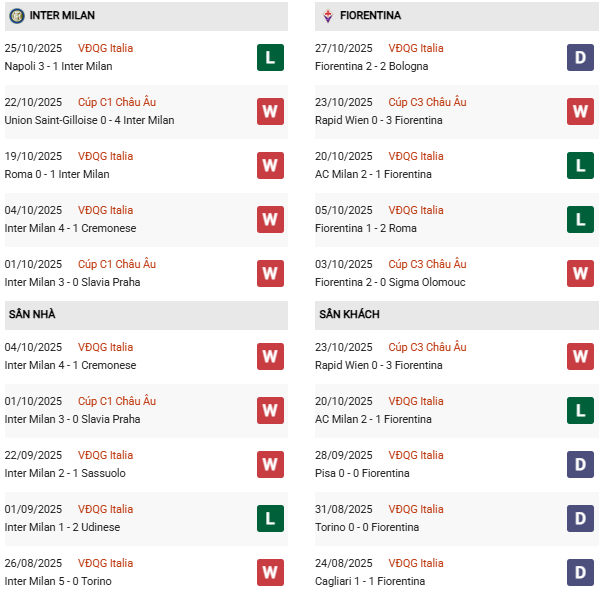The height and width of the screenshot is (594, 600).
Task: Open VĐQG Italia link on 25/10/2025 row
Action: coord(105,48)
